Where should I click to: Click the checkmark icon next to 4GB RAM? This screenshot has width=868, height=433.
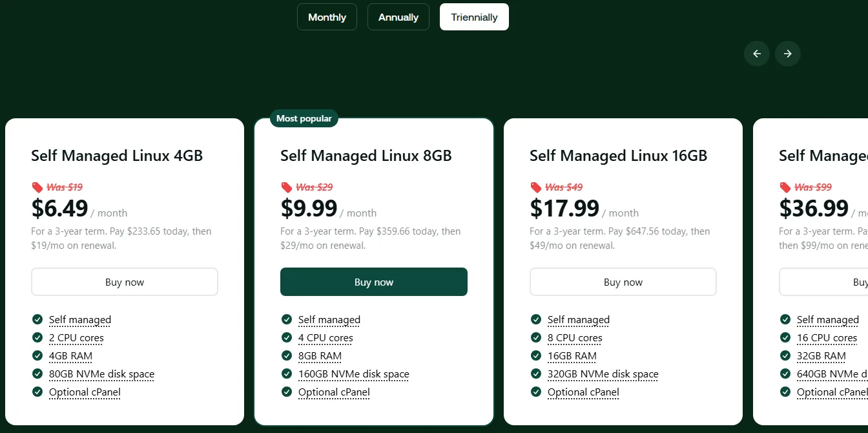[37, 355]
